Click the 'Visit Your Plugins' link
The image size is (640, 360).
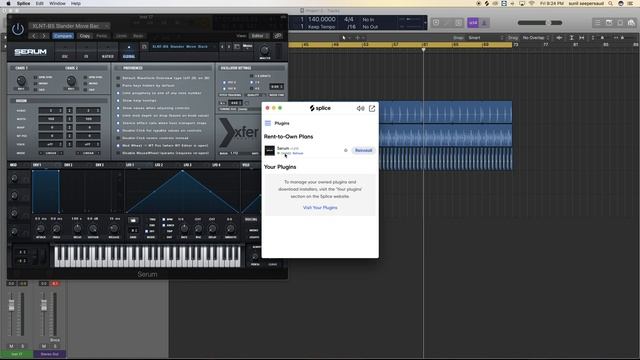320,208
